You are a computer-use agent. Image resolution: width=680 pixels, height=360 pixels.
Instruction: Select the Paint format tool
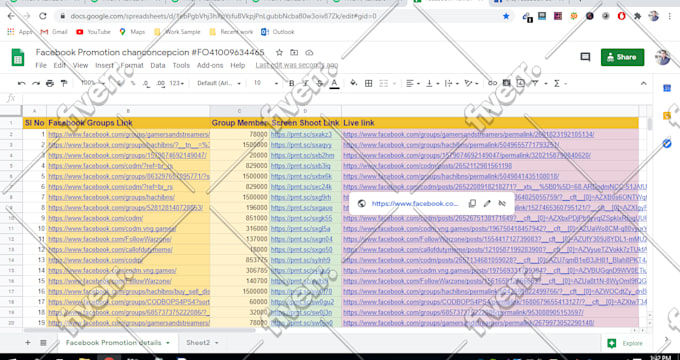(x=64, y=83)
